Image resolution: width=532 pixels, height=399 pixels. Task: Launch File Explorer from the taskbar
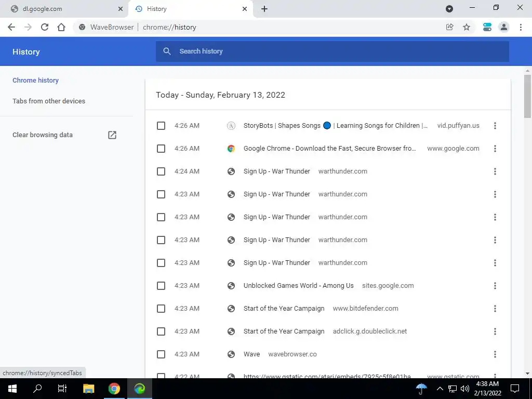tap(88, 389)
